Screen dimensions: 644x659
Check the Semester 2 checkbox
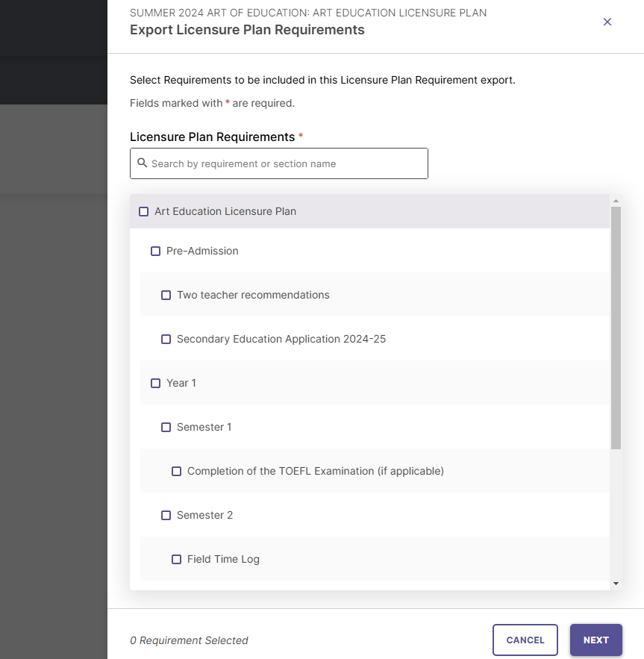pyautogui.click(x=166, y=515)
